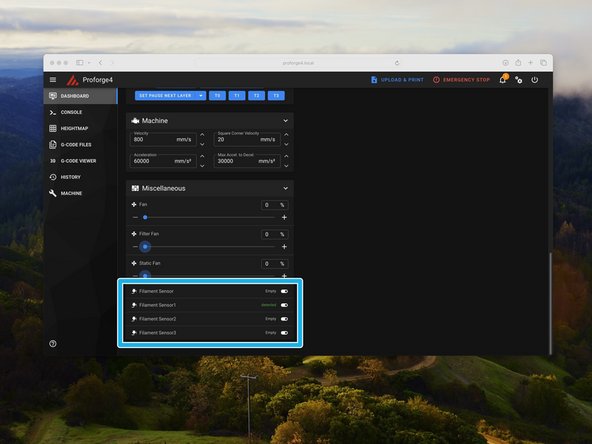Click the Filter Fan icon
Viewport: 592px width, 444px height.
(134, 234)
